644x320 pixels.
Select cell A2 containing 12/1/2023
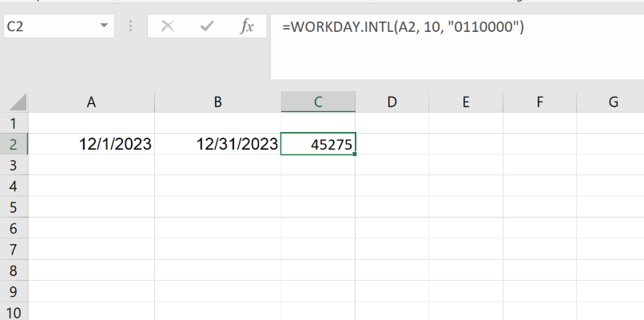pyautogui.click(x=91, y=144)
